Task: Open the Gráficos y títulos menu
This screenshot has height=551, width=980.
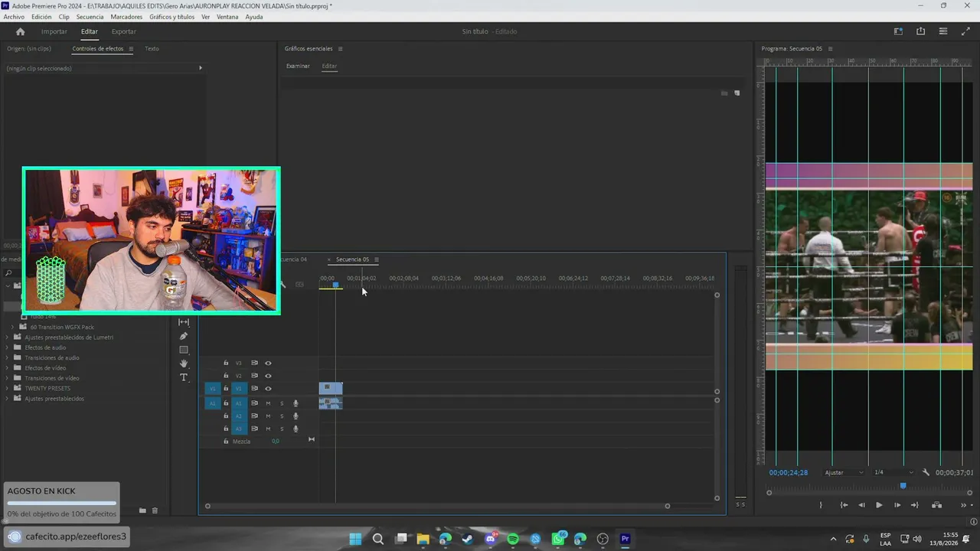Action: click(x=171, y=17)
